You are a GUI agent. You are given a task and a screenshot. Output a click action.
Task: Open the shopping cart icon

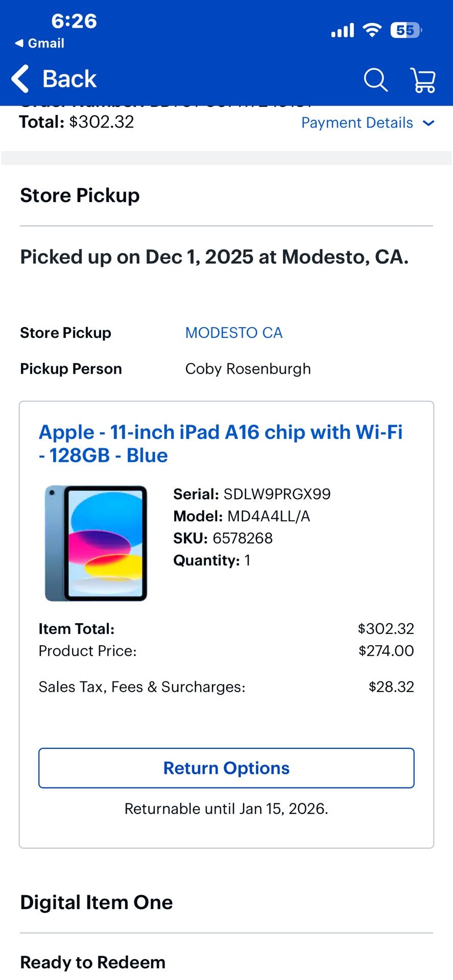pos(423,80)
